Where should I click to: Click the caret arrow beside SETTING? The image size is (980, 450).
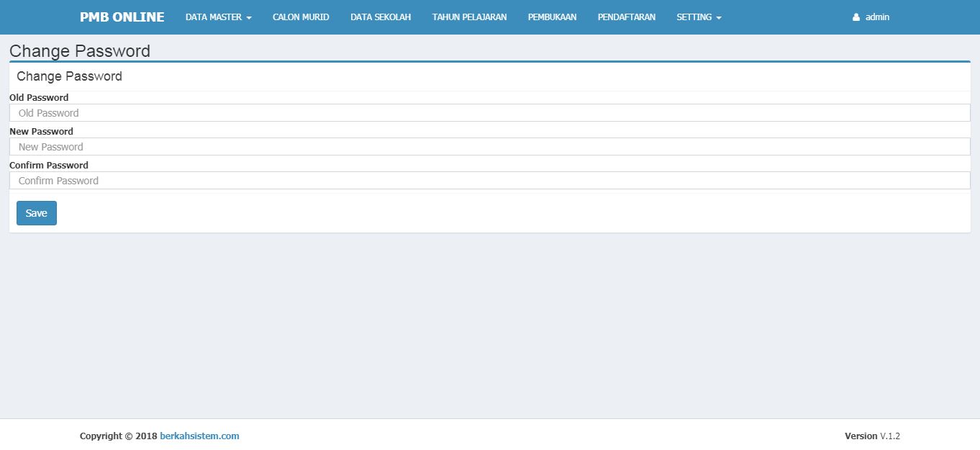click(719, 18)
